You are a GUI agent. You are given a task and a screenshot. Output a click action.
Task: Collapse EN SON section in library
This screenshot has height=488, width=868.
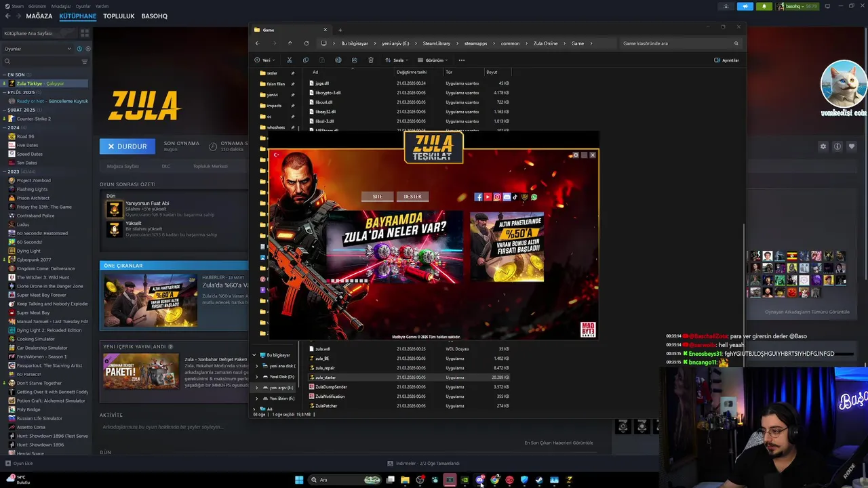click(5, 75)
